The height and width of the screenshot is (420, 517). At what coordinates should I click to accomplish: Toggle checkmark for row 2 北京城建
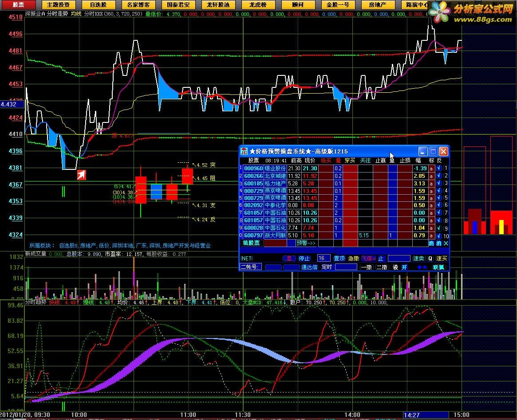pyautogui.click(x=439, y=176)
